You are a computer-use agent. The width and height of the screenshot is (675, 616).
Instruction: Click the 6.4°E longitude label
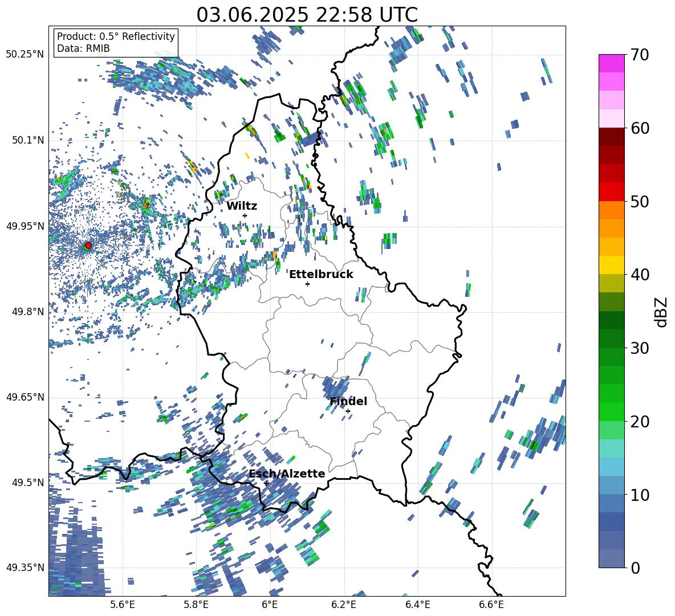[417, 605]
